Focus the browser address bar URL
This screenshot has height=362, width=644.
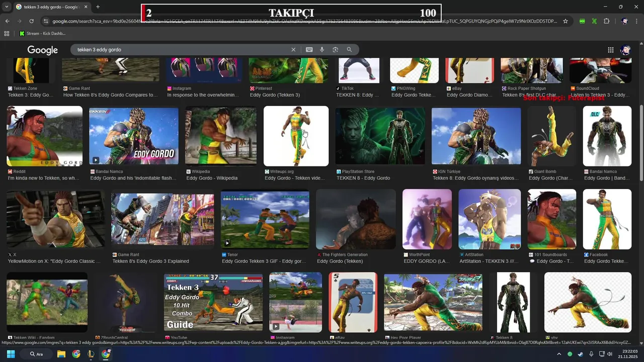304,21
